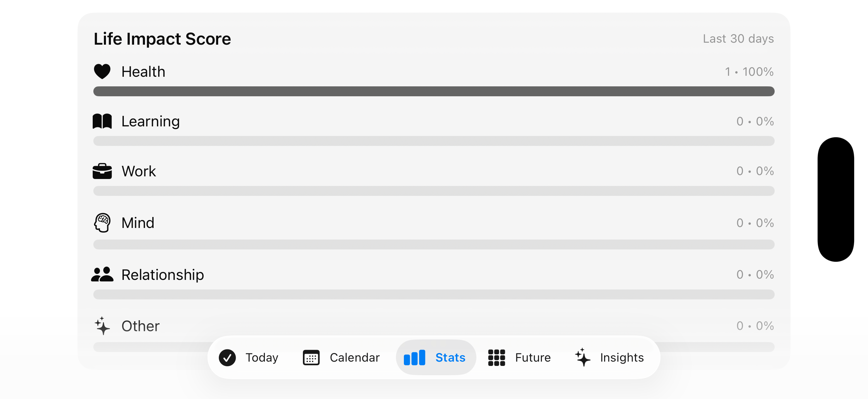Click the Work progress bar
This screenshot has width=868, height=399.
click(434, 191)
